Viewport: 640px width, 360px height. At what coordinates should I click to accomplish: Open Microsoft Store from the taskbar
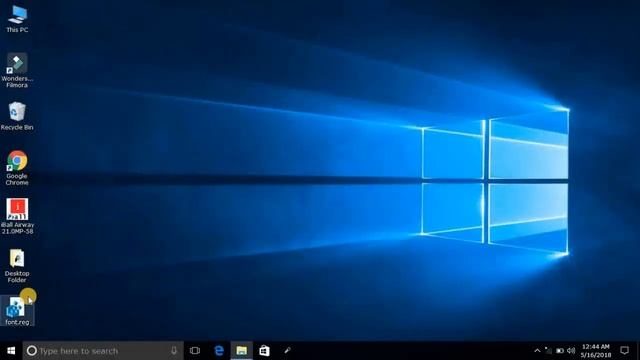pos(264,351)
